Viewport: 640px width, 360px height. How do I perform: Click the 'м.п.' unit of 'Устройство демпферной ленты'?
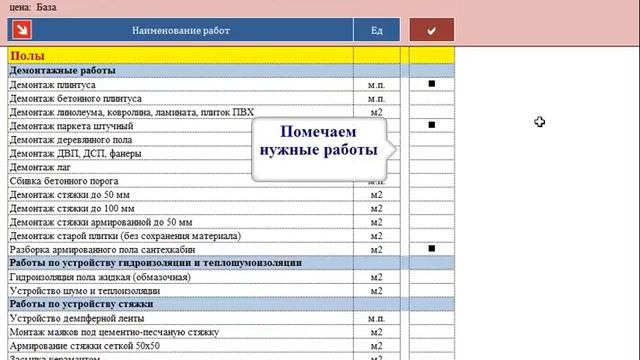click(376, 318)
